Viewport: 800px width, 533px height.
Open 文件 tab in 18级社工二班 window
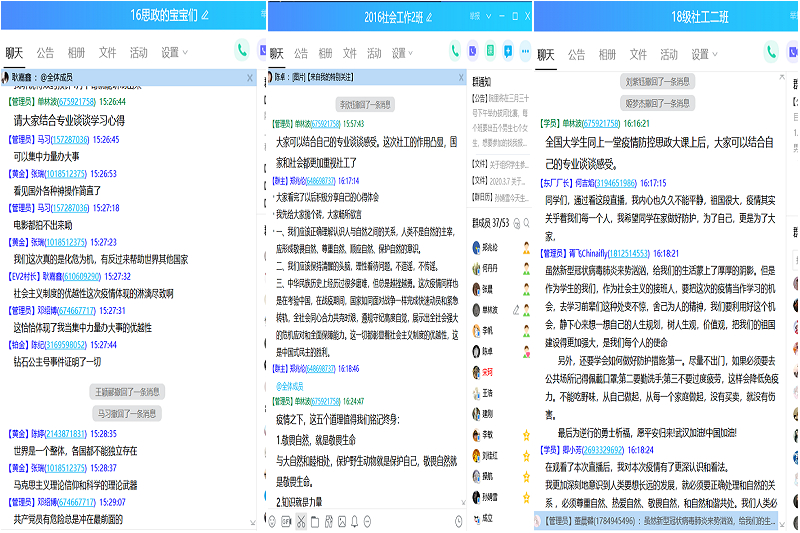(x=638, y=54)
